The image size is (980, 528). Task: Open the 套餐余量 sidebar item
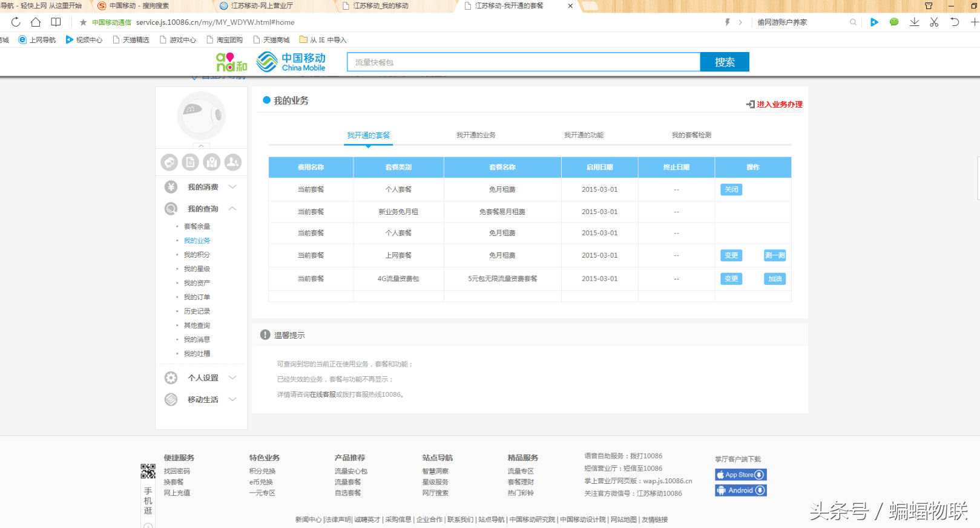[197, 226]
